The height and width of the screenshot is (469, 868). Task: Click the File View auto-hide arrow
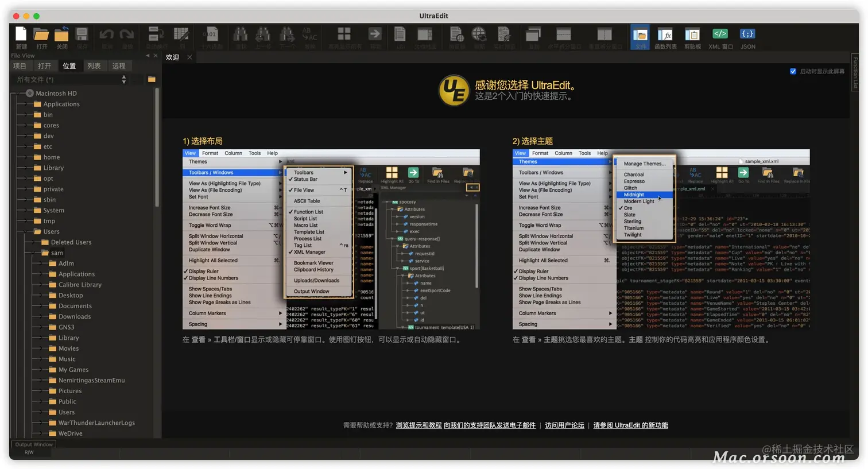coord(148,56)
